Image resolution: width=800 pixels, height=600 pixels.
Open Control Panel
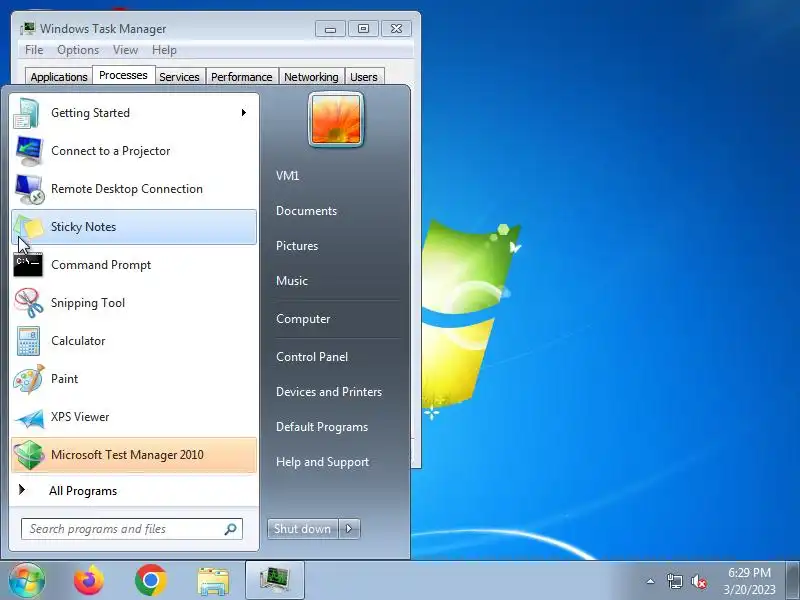point(312,357)
